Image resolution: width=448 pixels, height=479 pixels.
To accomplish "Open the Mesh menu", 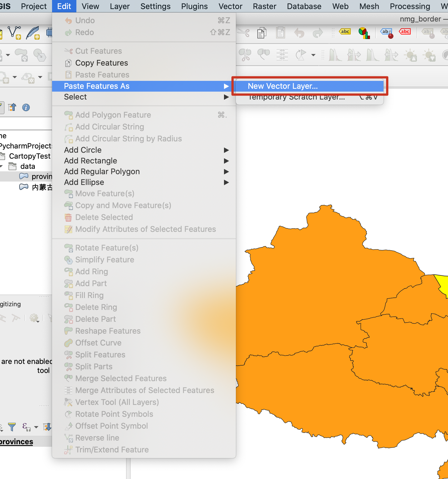I will tap(369, 6).
